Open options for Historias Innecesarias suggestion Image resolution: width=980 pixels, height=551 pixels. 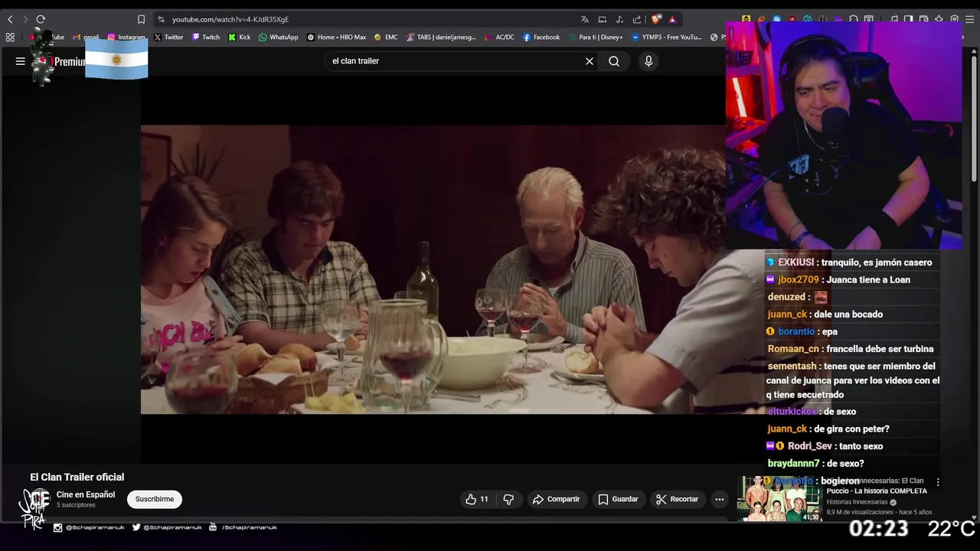[x=938, y=482]
